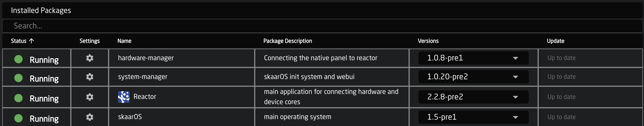Image resolution: width=644 pixels, height=126 pixels.
Task: Open the 2.2.8-pre2 version dropdown
Action: point(473,97)
